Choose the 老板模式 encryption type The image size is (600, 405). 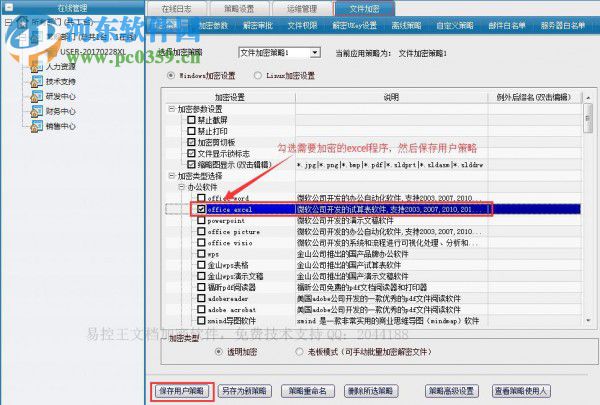click(299, 351)
